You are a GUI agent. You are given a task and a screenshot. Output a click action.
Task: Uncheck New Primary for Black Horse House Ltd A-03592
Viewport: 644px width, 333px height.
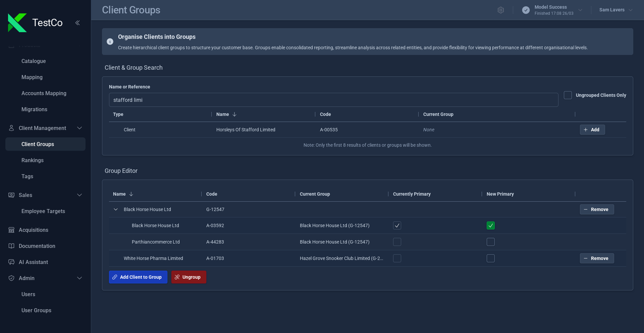tap(491, 225)
